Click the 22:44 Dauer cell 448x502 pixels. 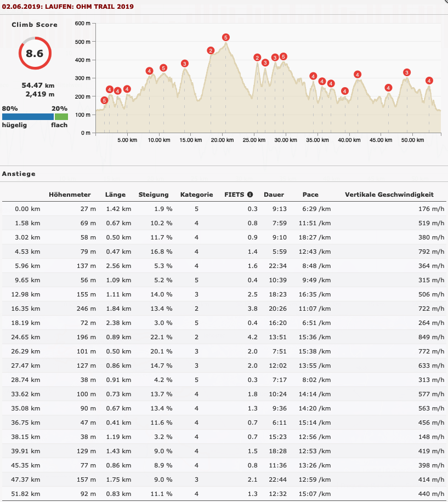277,480
